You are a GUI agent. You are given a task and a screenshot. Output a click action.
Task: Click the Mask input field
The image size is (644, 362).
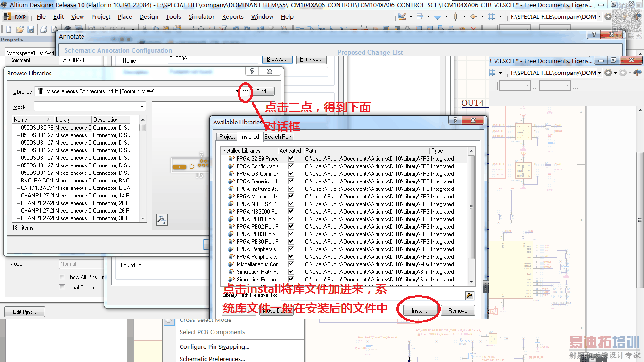point(87,107)
